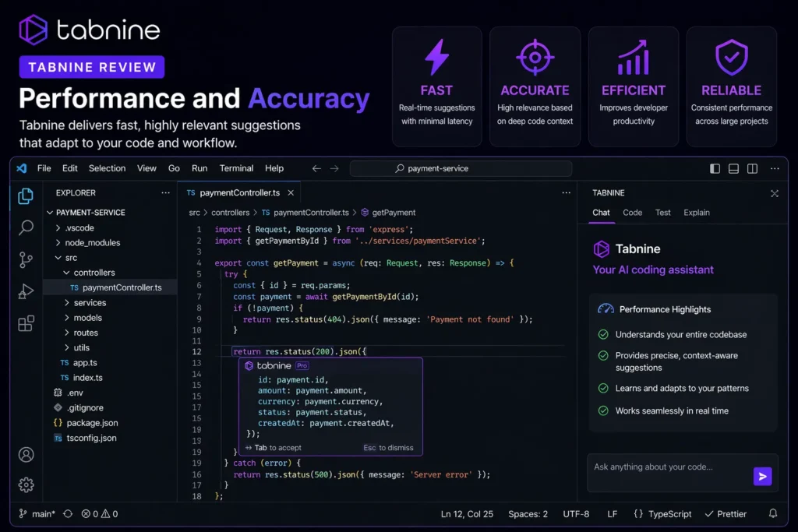The width and height of the screenshot is (798, 532).
Task: Collapse the PAYMENT-SERVICE root folder
Action: [50, 213]
